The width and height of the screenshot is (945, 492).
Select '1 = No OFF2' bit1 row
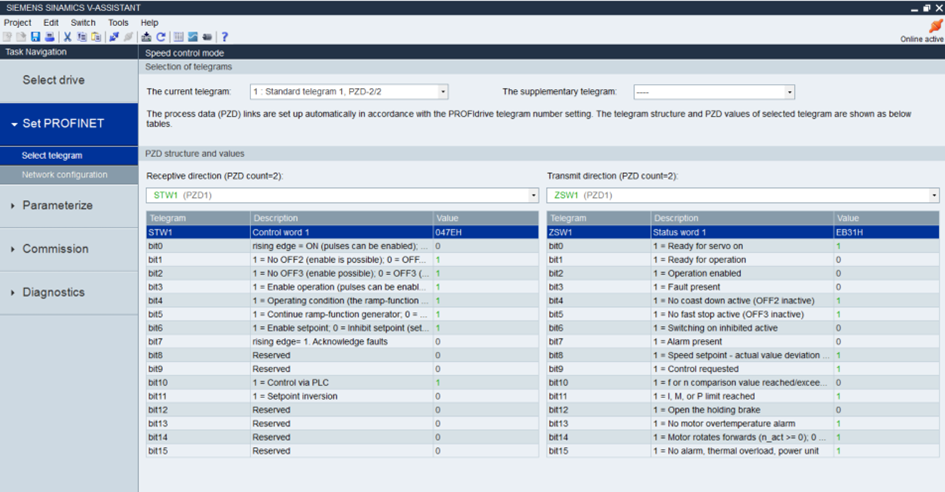pyautogui.click(x=342, y=260)
